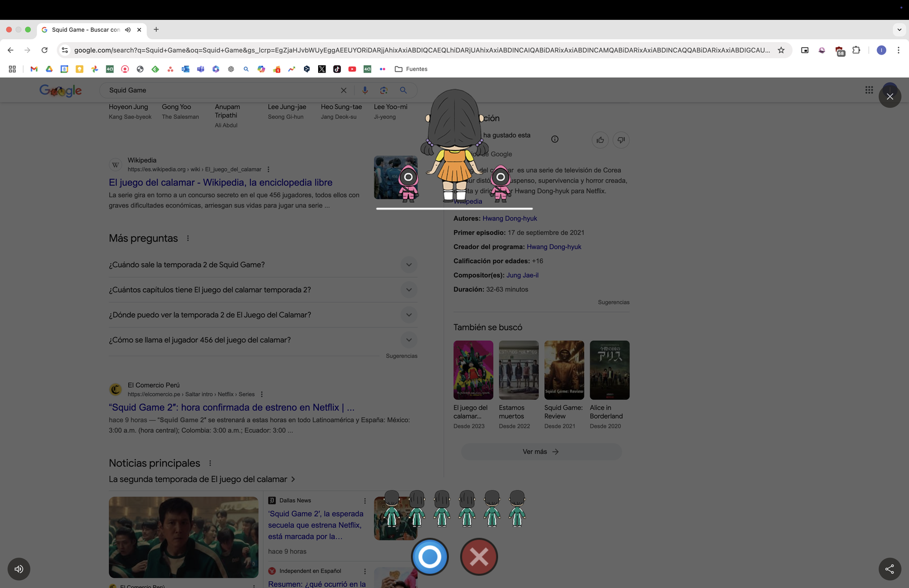Open the Google apps grid
Viewport: 909px width, 588px height.
pyautogui.click(x=869, y=90)
